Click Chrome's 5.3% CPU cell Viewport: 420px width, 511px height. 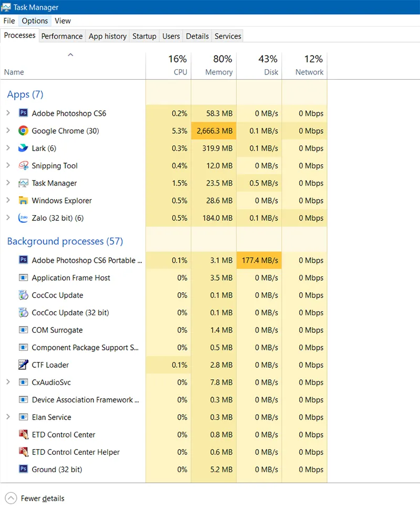(x=168, y=131)
